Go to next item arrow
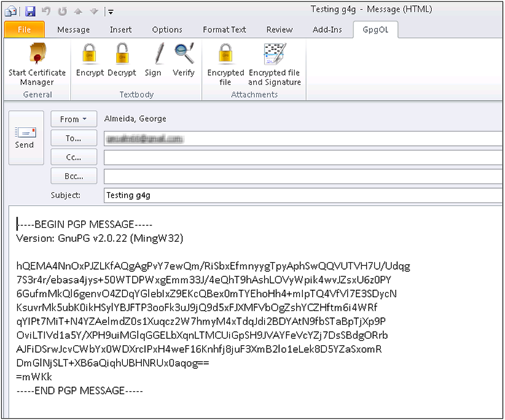505x420 pixels. tap(94, 12)
